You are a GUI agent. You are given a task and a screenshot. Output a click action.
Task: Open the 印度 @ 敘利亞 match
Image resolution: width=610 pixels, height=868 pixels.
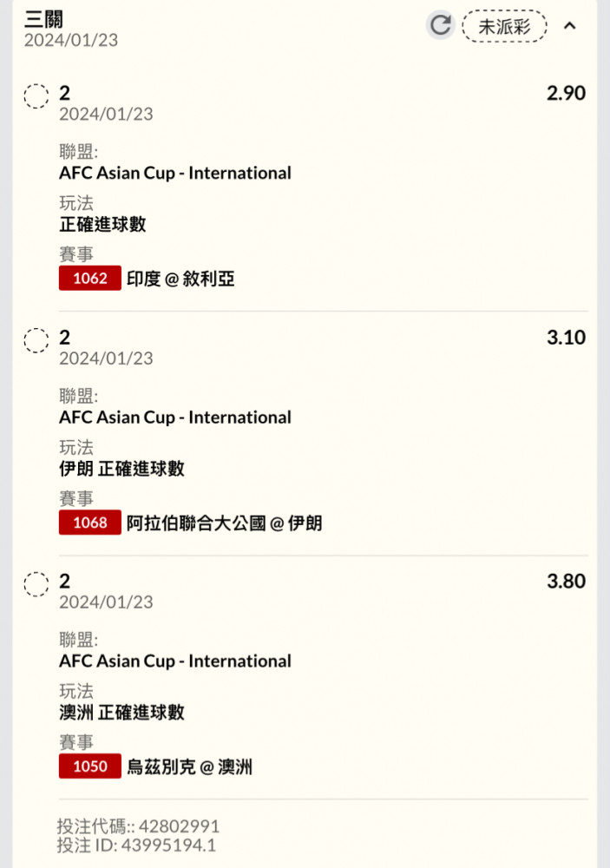tap(180, 279)
